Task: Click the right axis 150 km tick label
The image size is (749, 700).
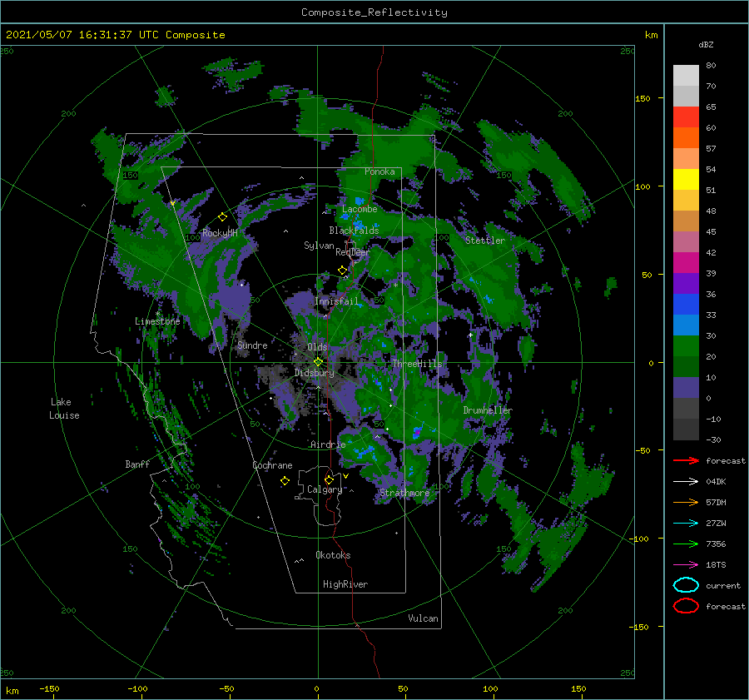Action: click(x=642, y=98)
